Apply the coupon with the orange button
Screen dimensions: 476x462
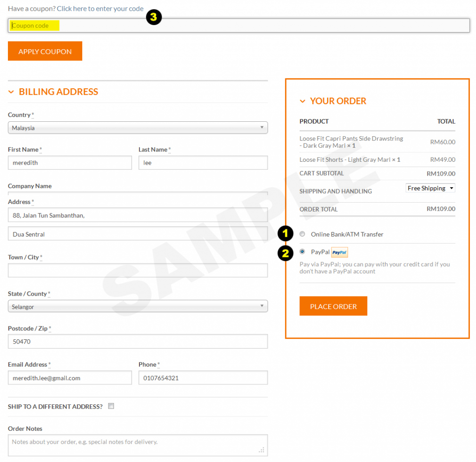click(x=45, y=51)
